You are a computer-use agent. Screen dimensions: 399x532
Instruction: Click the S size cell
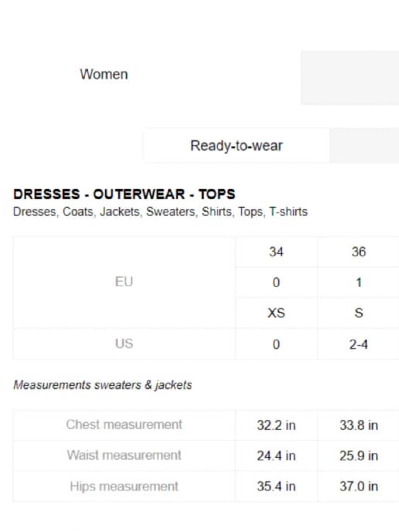coord(359,313)
